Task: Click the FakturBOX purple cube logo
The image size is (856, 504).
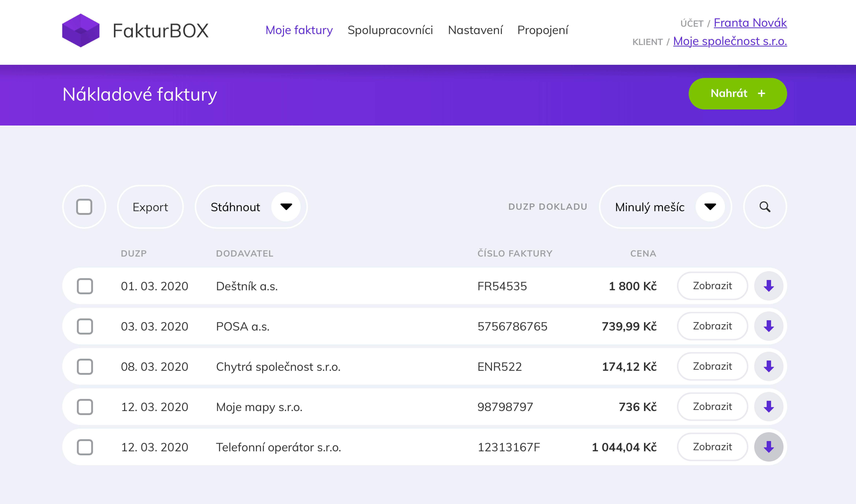Action: coord(81,30)
